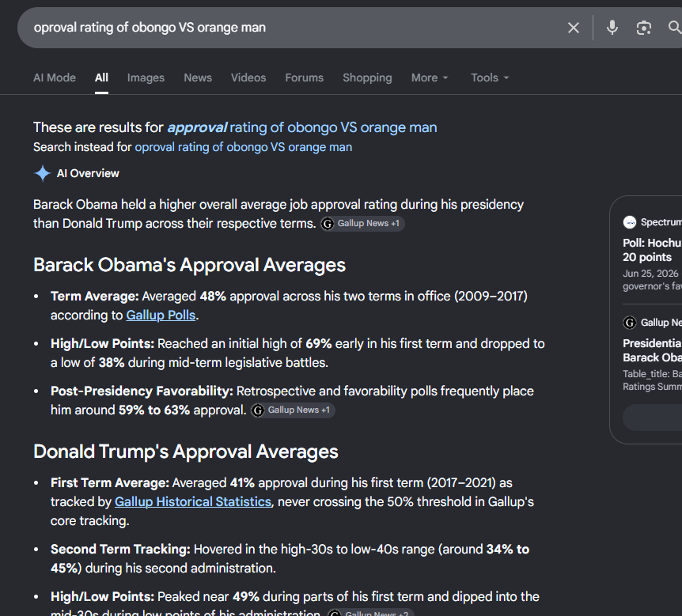Open the Gallup News +1 chip after 59% to 63% approval

tap(294, 410)
